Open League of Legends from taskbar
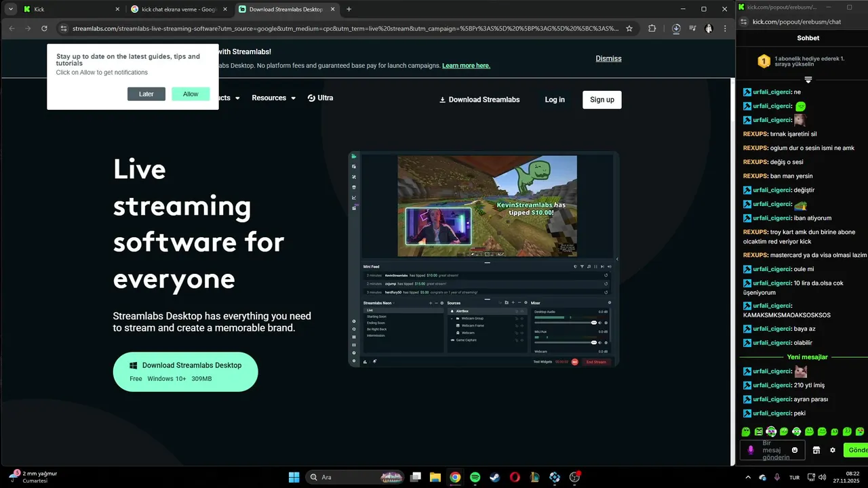The height and width of the screenshot is (488, 868). coord(535,477)
